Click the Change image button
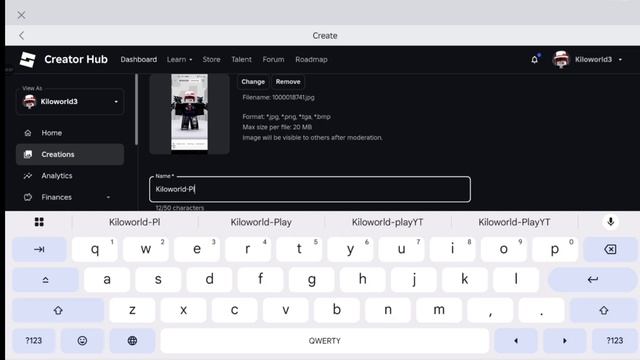This screenshot has width=640, height=360. tap(253, 82)
